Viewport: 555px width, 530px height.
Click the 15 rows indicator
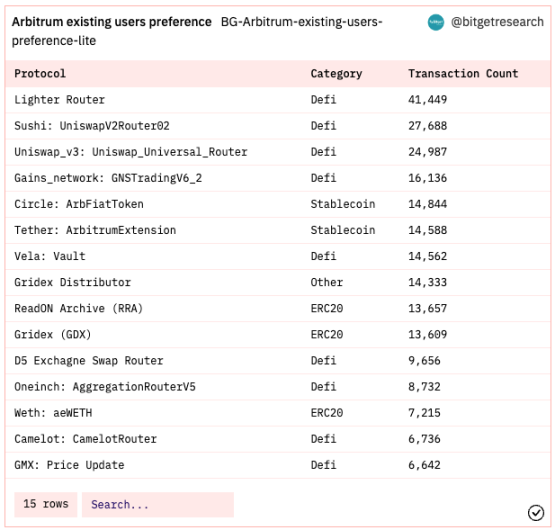point(46,505)
